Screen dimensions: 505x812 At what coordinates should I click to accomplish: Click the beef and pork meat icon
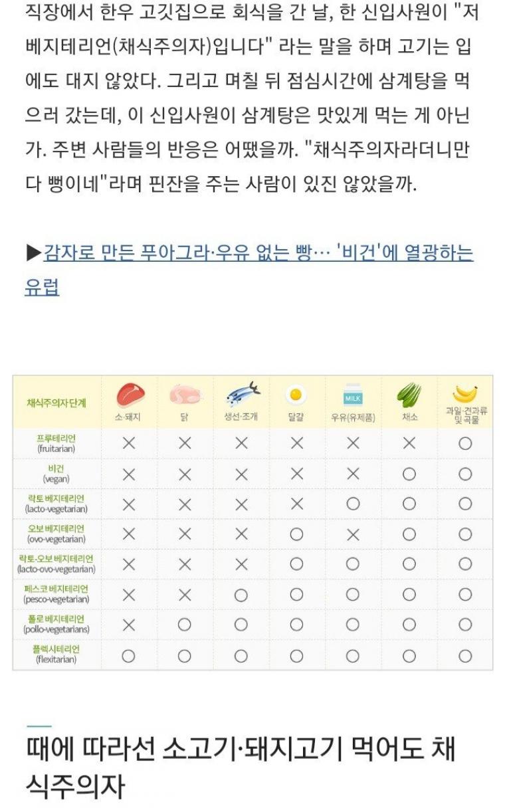(x=130, y=396)
